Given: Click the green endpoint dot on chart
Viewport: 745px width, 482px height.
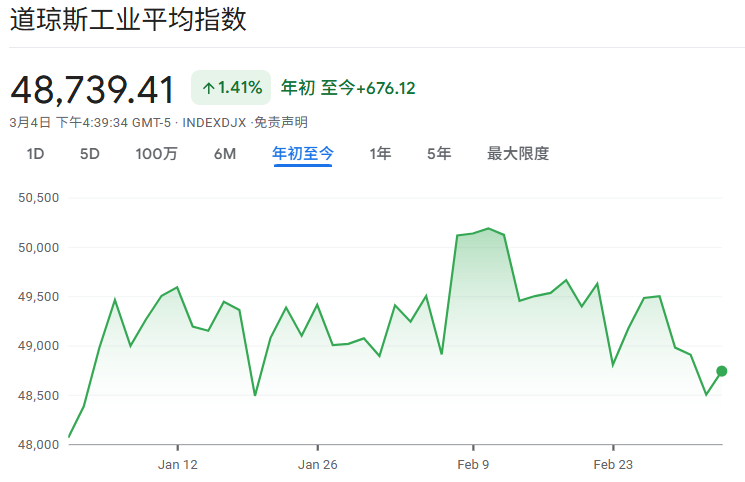Looking at the screenshot, I should click(x=721, y=371).
